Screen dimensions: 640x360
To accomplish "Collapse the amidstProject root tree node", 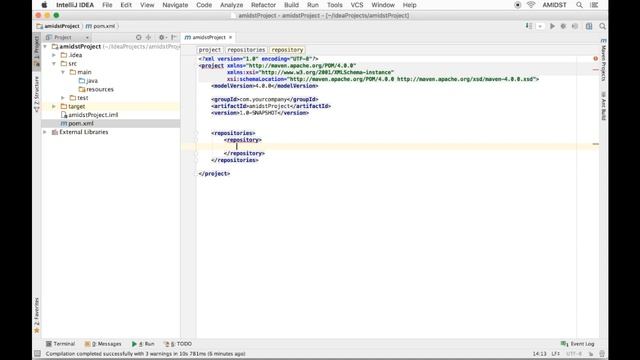I will [45, 47].
